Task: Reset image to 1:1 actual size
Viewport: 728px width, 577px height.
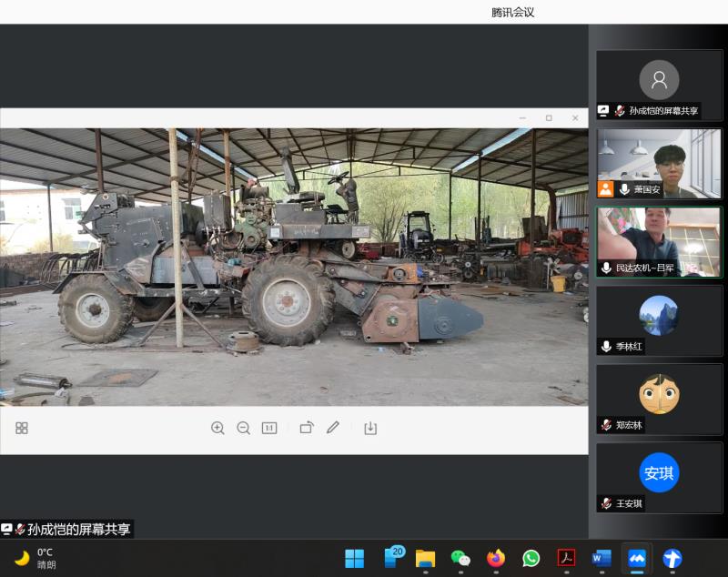Action: [269, 428]
